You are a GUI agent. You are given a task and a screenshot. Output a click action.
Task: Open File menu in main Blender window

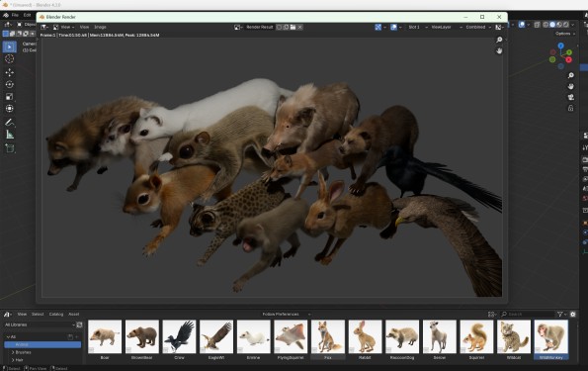pyautogui.click(x=15, y=15)
